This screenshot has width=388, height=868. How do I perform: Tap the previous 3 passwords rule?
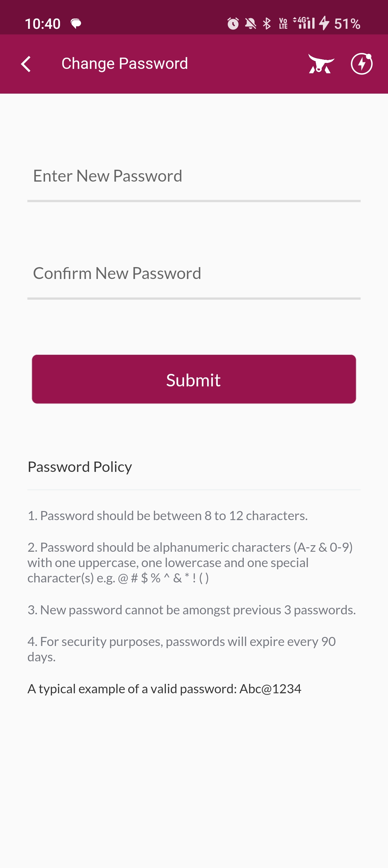tap(191, 610)
